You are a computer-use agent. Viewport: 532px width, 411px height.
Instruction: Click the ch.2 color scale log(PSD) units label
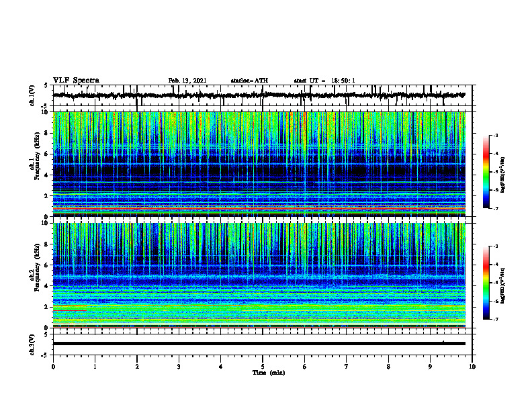(x=503, y=285)
